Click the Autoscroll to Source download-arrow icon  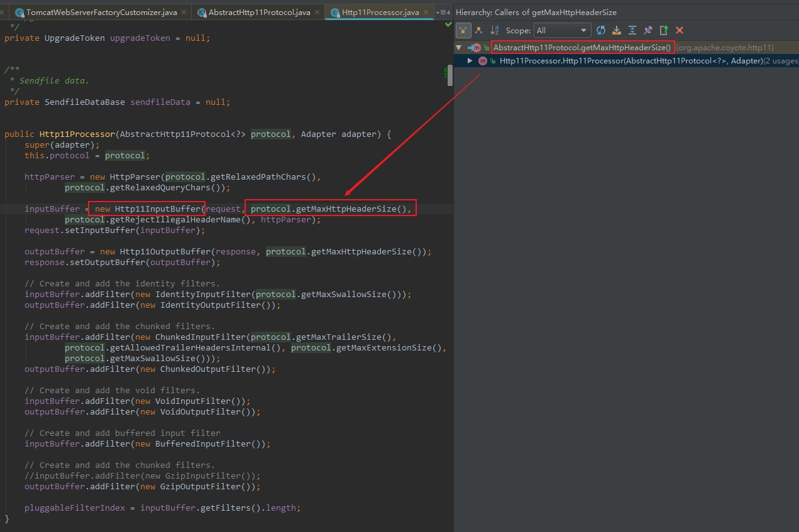(617, 30)
